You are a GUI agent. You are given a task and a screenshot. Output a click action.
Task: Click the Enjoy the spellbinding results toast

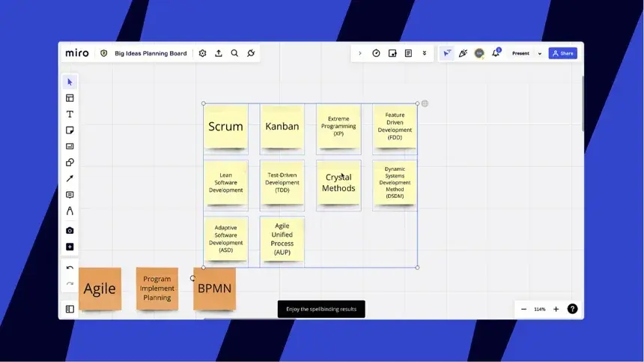[321, 309]
